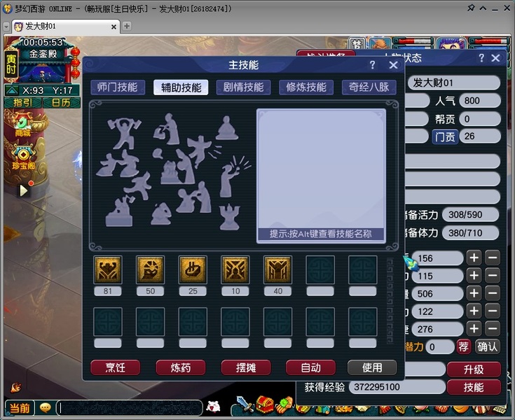The width and height of the screenshot is (515, 420).
Task: Switch to the 修炼技能 tab
Action: tap(306, 87)
